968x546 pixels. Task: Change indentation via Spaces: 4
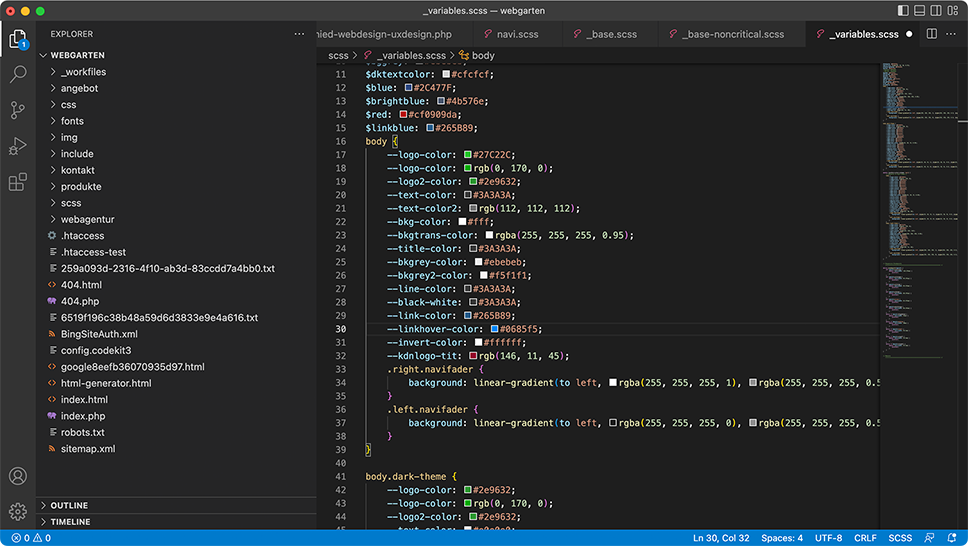click(782, 538)
